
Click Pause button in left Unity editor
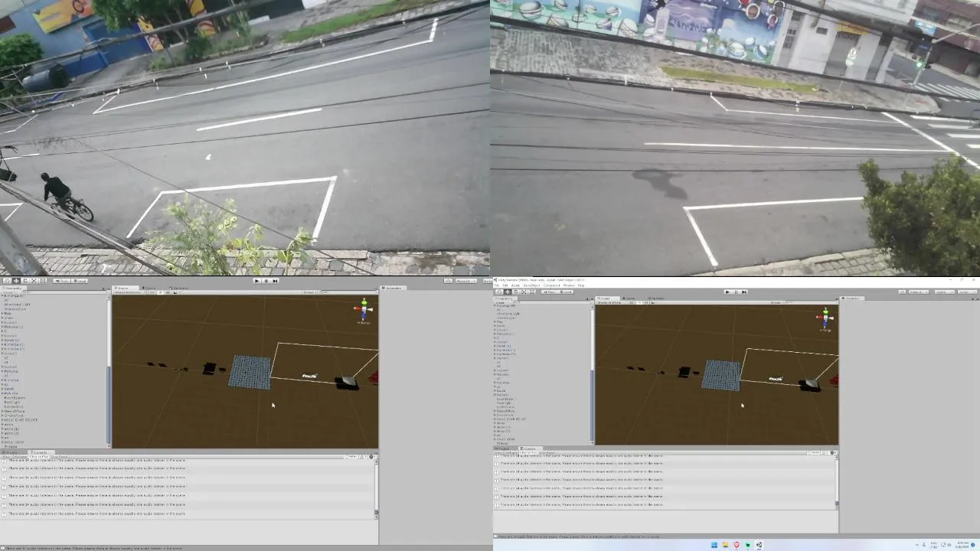tap(266, 281)
